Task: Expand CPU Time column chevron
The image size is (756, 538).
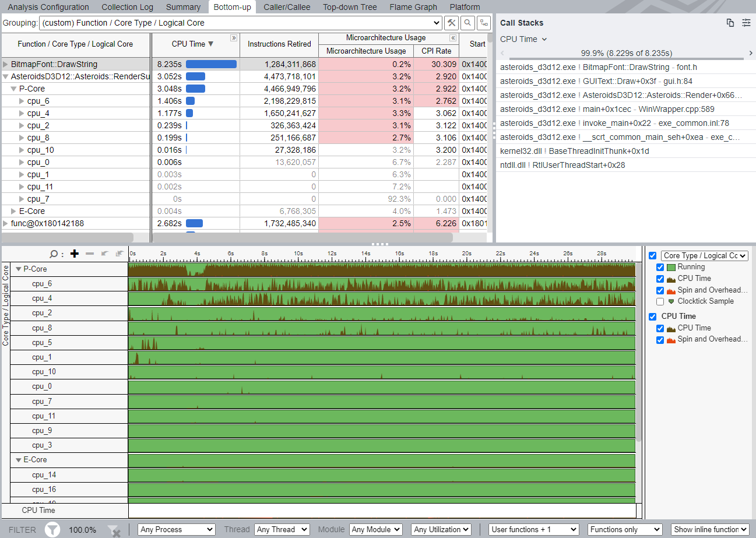Action: (234, 38)
